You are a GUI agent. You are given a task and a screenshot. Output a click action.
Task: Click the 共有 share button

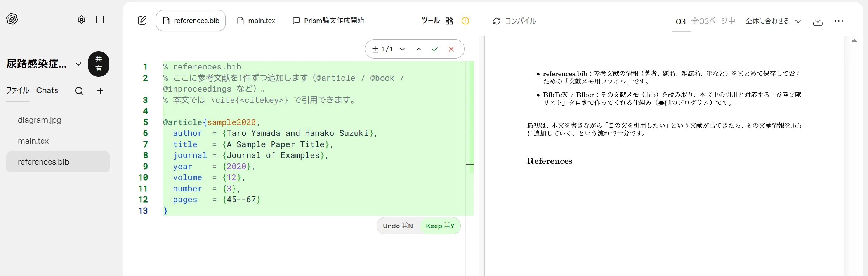pos(99,64)
